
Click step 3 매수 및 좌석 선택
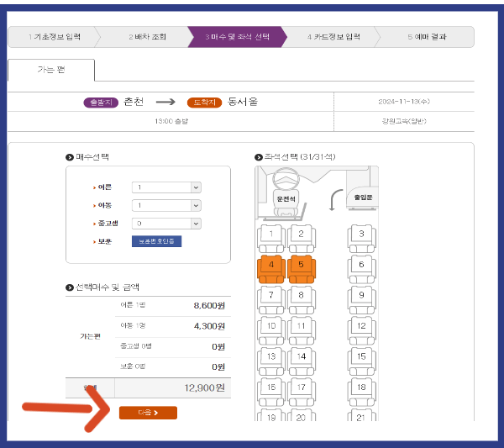click(237, 37)
